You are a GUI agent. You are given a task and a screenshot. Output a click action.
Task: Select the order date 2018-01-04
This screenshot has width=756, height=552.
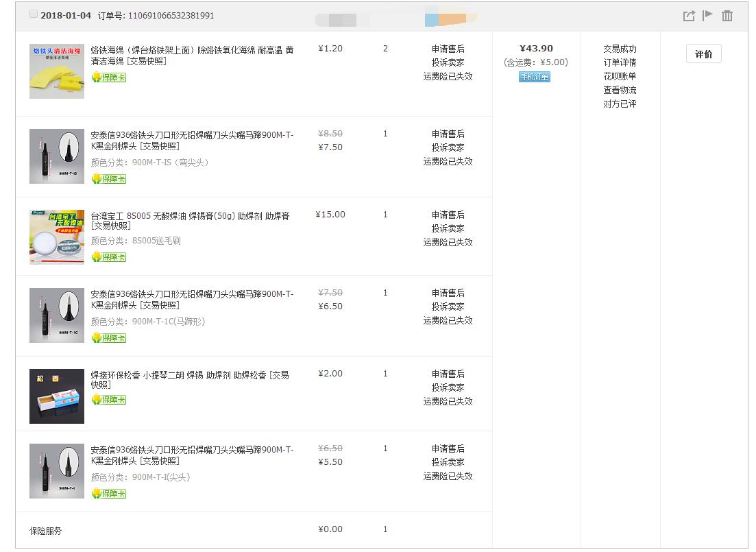click(x=66, y=16)
